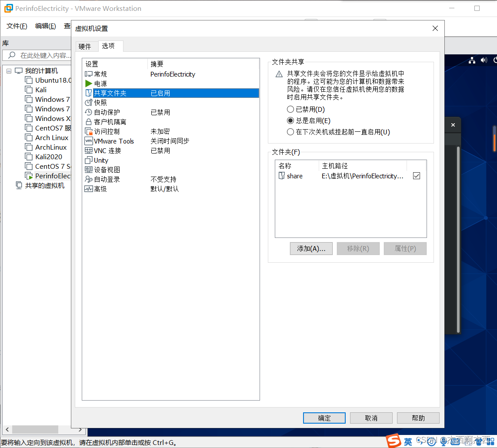
Task: Click the VMware Workstation title bar logo
Action: [x=9, y=8]
